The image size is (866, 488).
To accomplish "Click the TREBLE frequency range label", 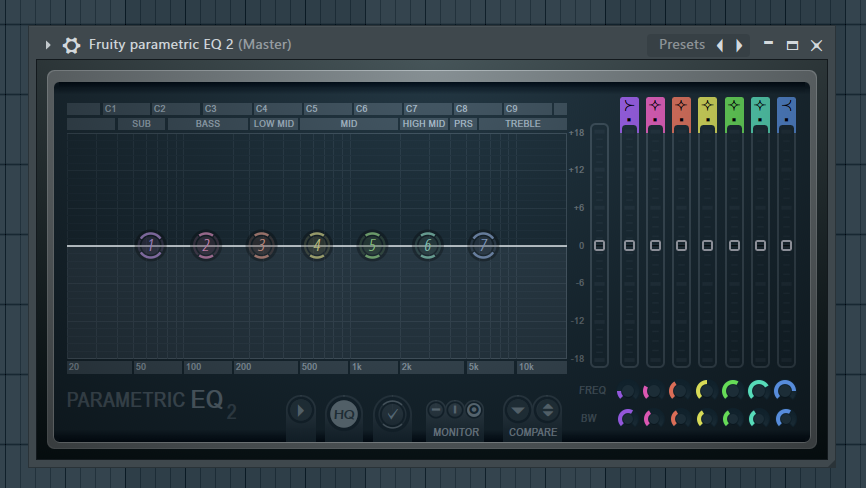I will click(x=522, y=124).
